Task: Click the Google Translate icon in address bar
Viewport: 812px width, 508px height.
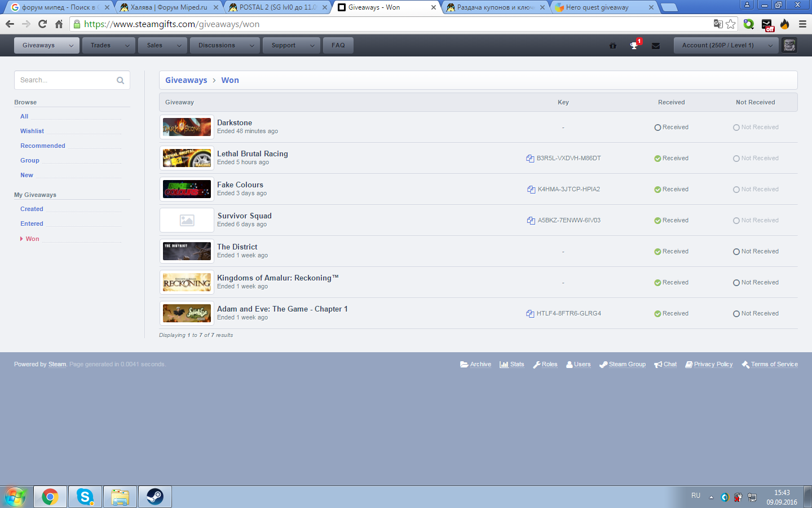Action: click(x=718, y=24)
